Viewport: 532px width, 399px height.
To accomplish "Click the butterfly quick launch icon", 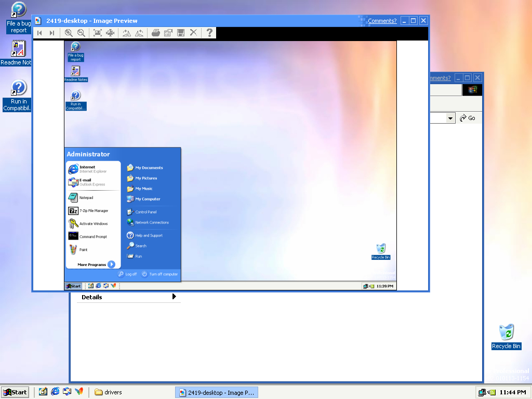I will click(x=79, y=392).
